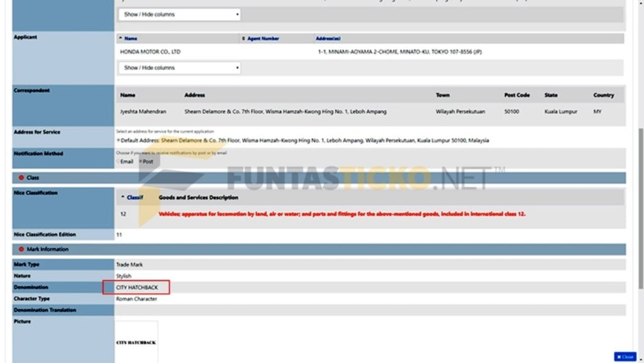Click correspondent name Jyeshta Mahendran

click(x=143, y=112)
